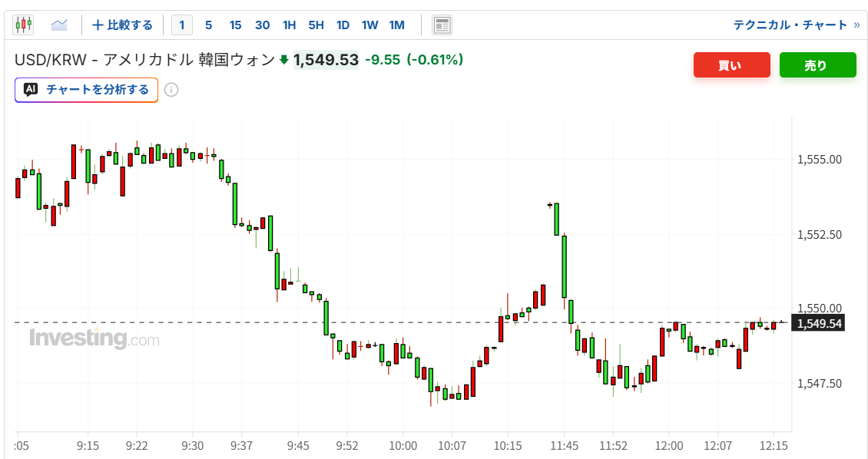Click the -9.55 price change value
Screen dimensions: 868x459
pos(383,60)
